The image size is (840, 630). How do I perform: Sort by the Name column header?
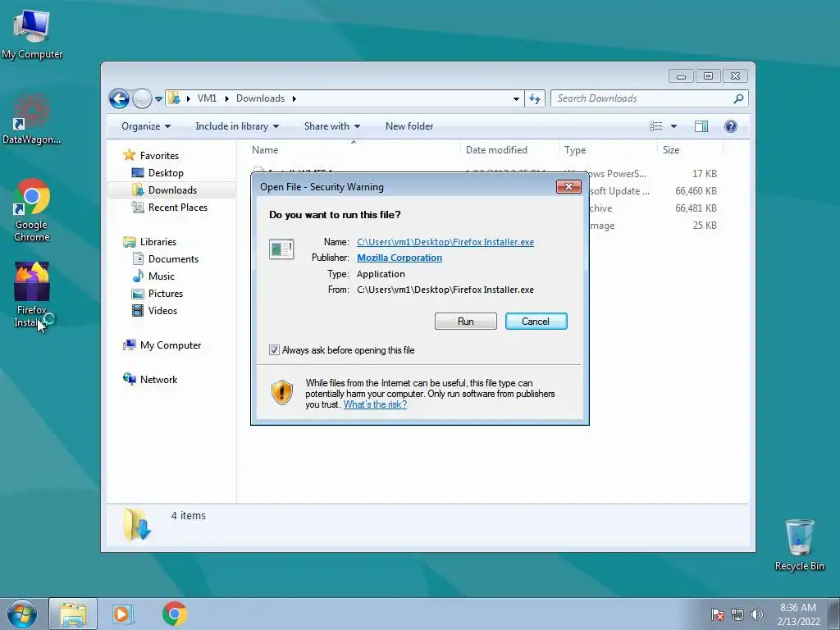353,150
